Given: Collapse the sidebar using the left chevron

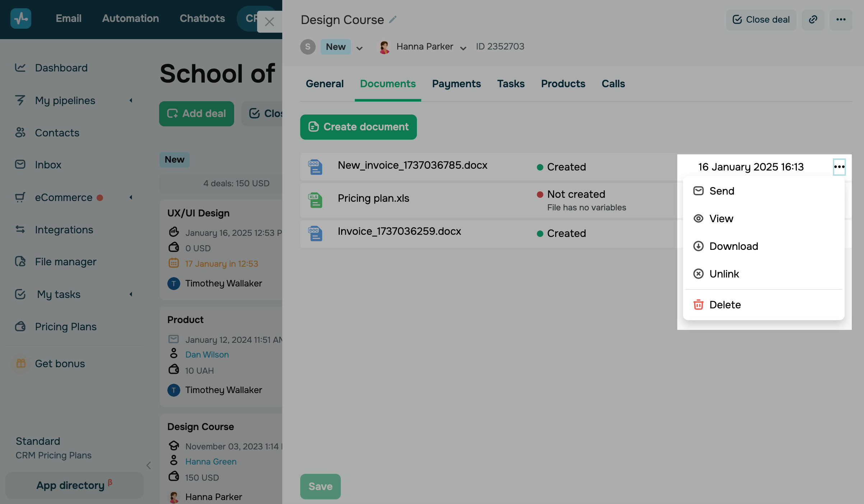Looking at the screenshot, I should (149, 466).
